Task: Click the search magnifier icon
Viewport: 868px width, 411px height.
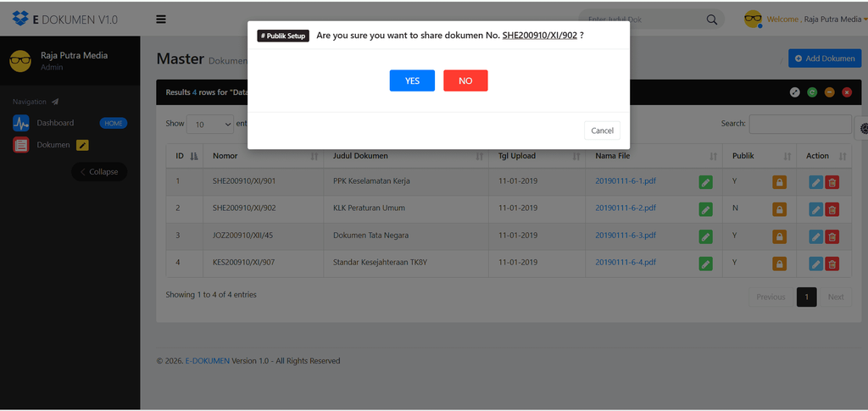Action: tap(712, 19)
